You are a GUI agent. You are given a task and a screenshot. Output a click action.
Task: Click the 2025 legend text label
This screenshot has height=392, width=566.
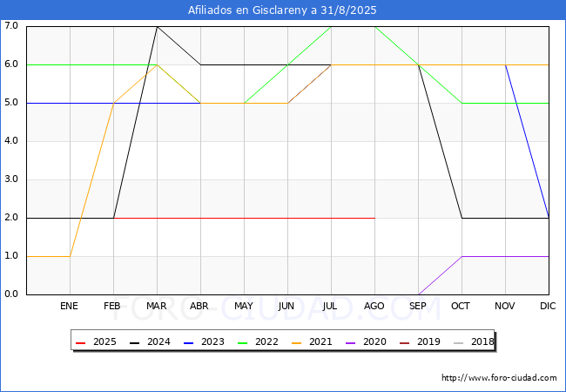pyautogui.click(x=104, y=341)
